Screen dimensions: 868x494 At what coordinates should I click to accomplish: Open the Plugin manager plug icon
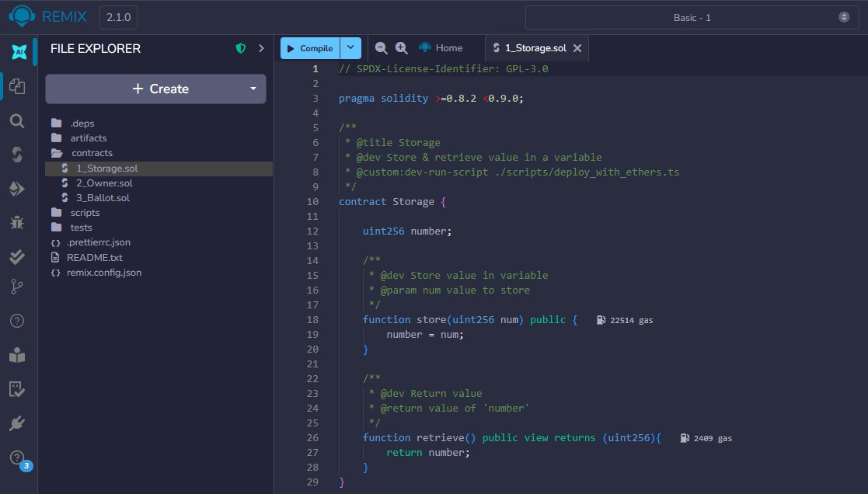click(17, 423)
